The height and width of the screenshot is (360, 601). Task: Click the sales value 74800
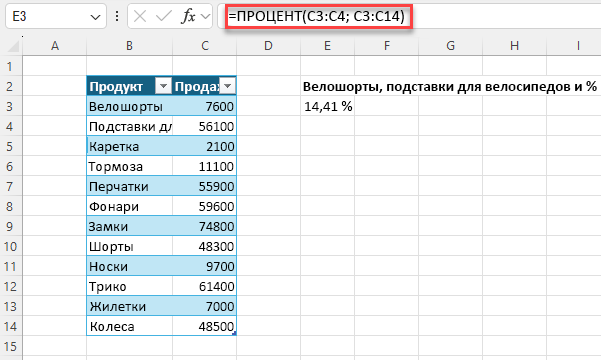[205, 226]
